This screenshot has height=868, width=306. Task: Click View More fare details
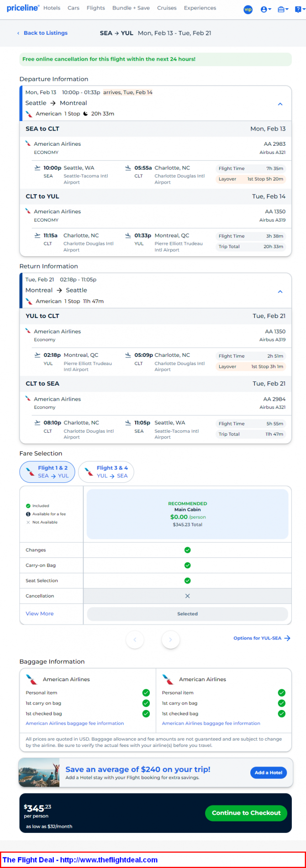(40, 614)
